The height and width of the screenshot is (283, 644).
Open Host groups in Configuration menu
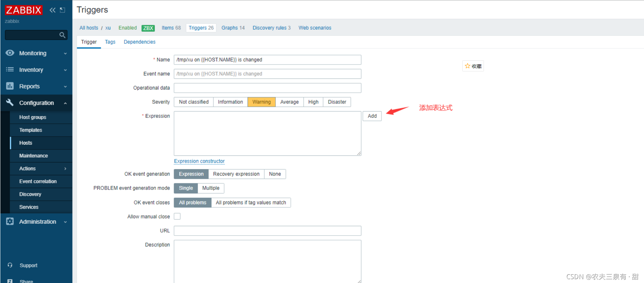coord(41,117)
